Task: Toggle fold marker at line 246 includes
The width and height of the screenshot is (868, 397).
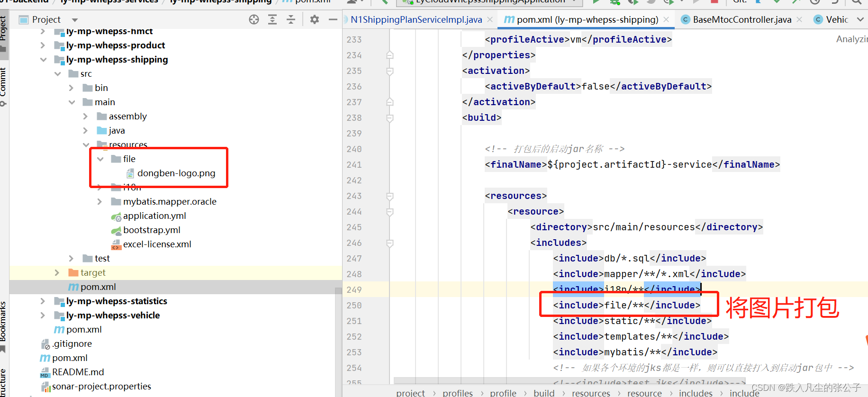Action: (389, 243)
